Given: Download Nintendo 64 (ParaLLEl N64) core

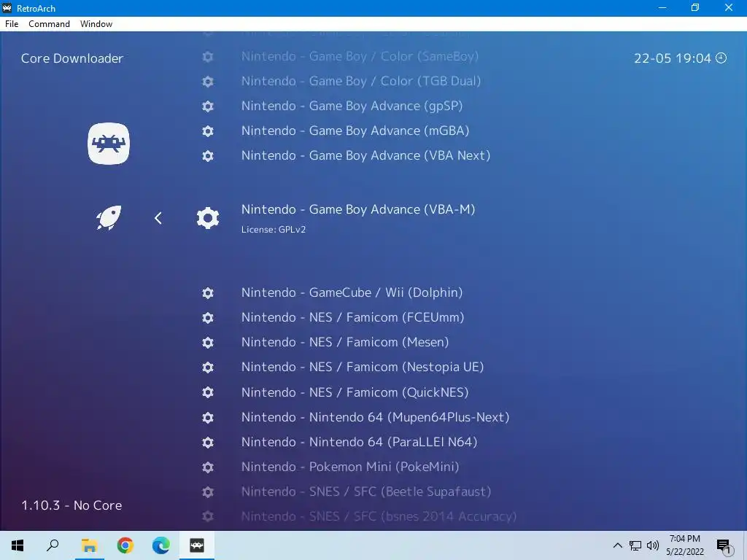Looking at the screenshot, I should [359, 443].
